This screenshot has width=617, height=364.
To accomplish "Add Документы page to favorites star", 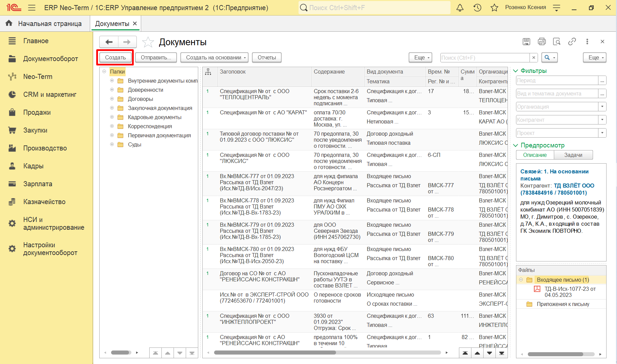I will tap(148, 42).
